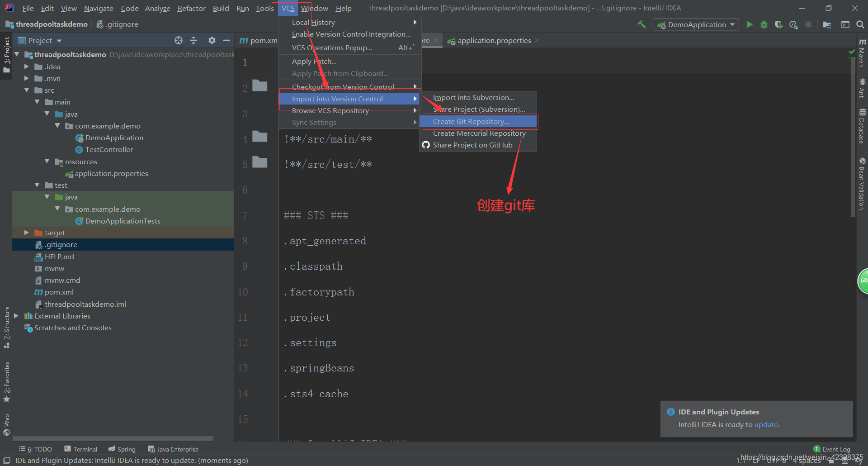Open the Project view selector dropdown
Image resolution: width=868 pixels, height=466 pixels.
pyautogui.click(x=39, y=40)
